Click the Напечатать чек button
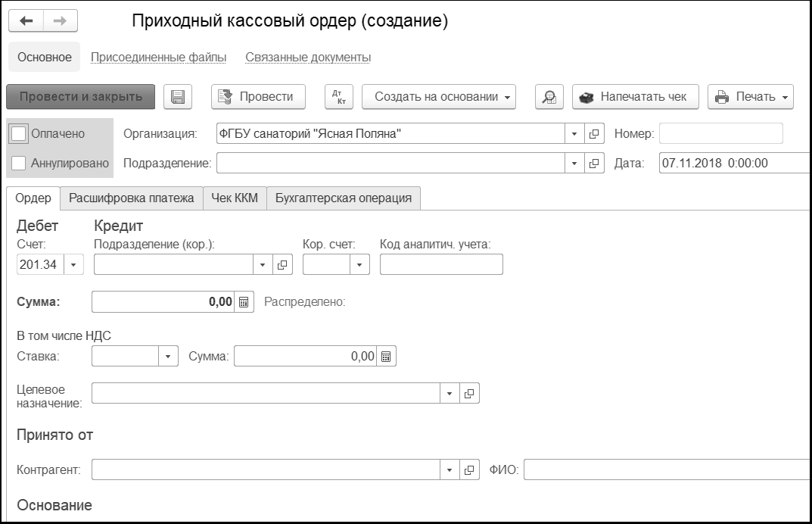The image size is (812, 524). [x=636, y=97]
